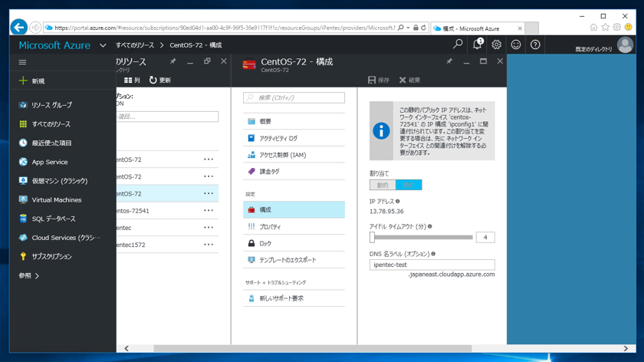Click the idle timeout slider handle
Screen dimensions: 644x362
click(x=372, y=237)
